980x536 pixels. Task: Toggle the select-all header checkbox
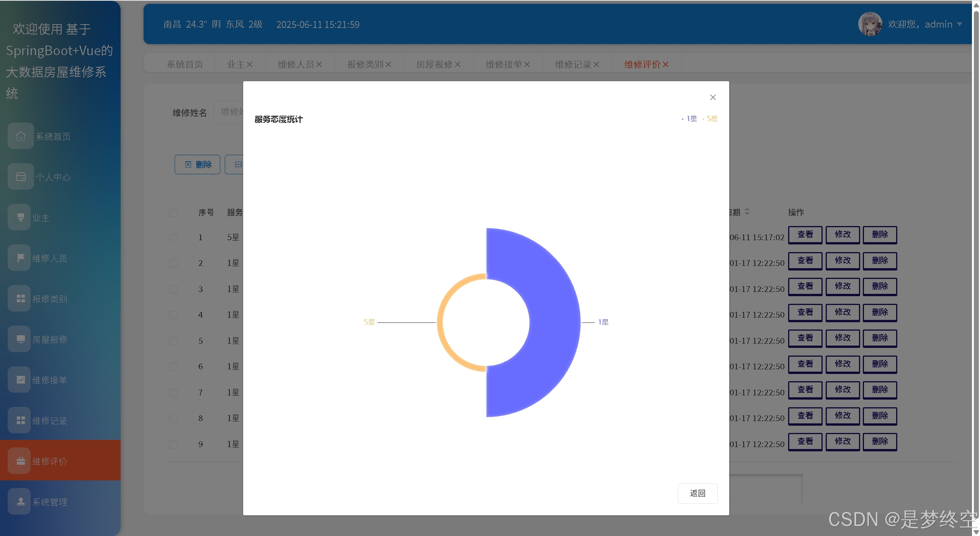(173, 213)
